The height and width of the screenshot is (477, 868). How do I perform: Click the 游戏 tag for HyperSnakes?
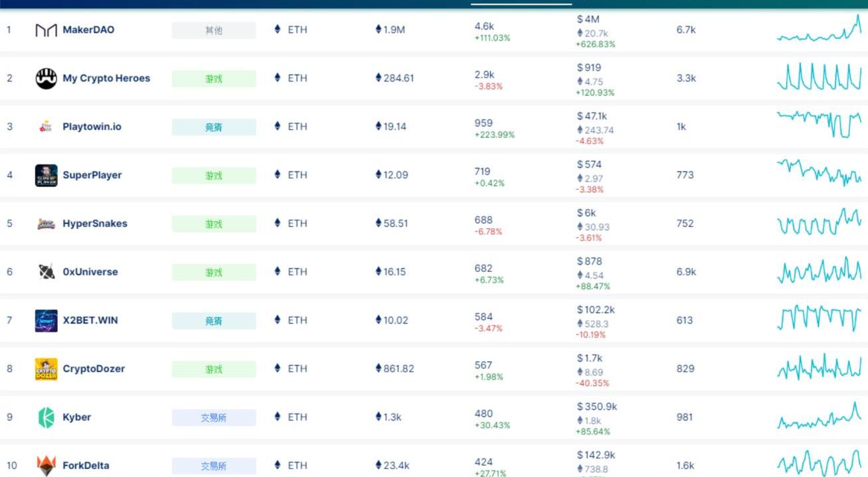point(214,224)
